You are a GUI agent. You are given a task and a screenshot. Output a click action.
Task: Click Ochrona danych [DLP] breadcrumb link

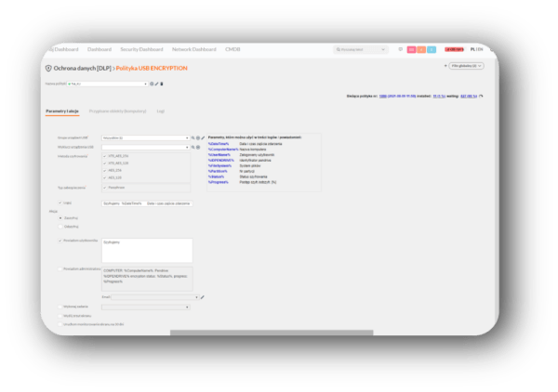pyautogui.click(x=83, y=68)
